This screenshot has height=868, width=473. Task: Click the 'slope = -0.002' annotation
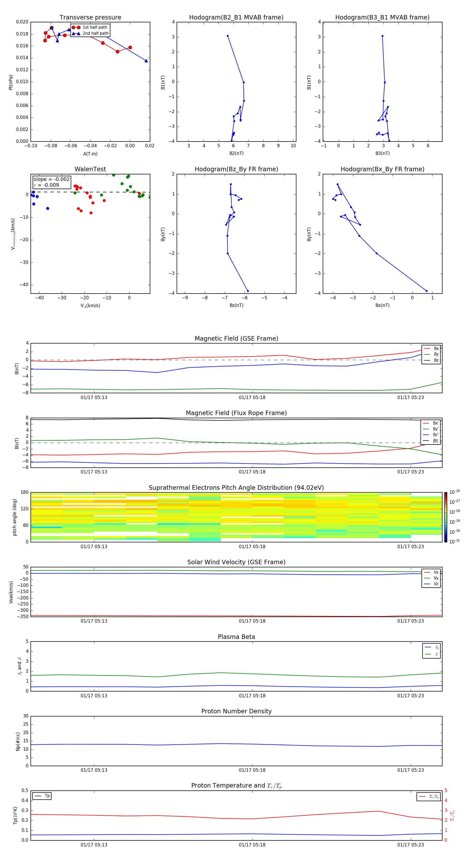pyautogui.click(x=52, y=179)
